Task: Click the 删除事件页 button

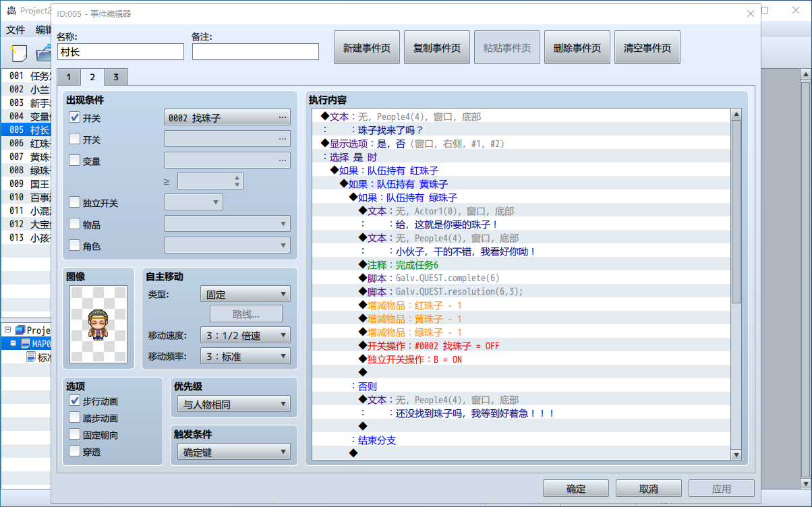Action: pyautogui.click(x=577, y=48)
